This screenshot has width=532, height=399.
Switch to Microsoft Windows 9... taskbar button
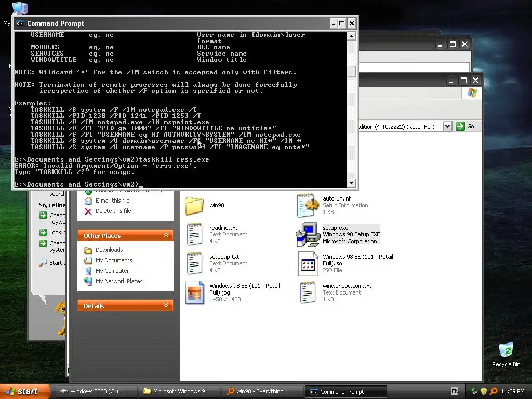[180, 391]
